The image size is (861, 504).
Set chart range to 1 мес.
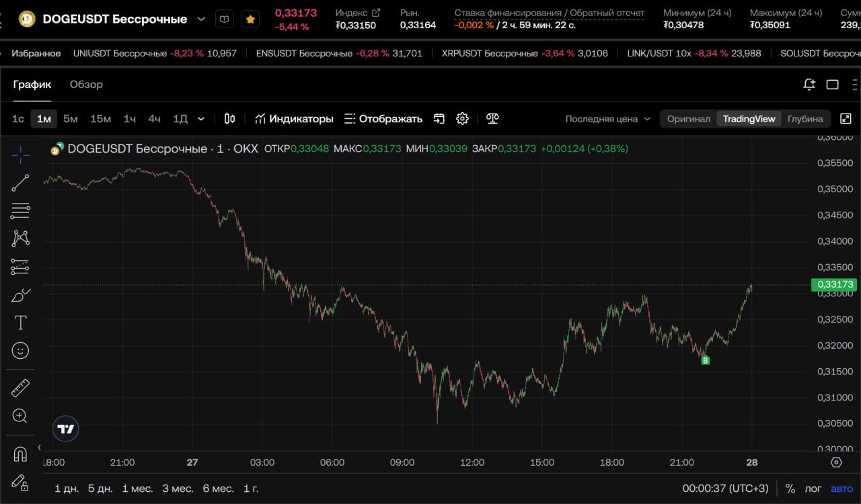pos(137,489)
